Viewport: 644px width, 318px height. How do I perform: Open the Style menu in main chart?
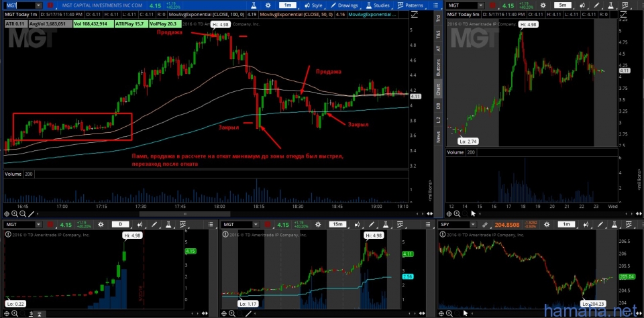click(x=313, y=5)
